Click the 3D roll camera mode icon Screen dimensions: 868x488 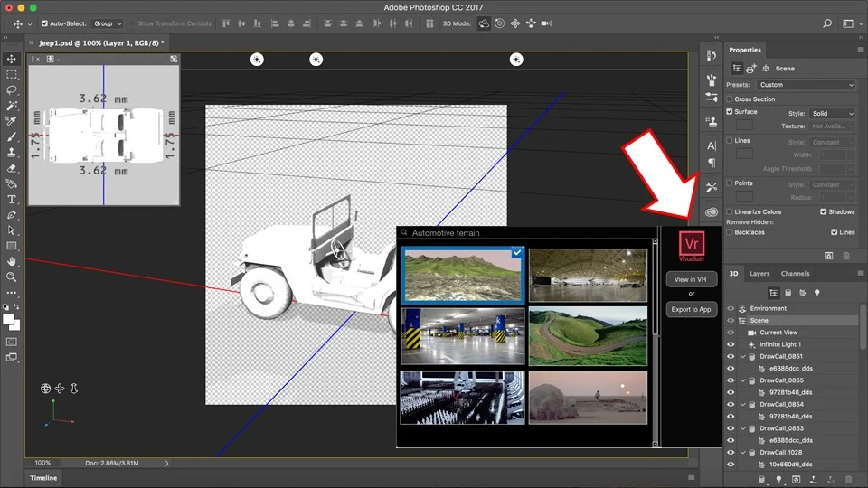pyautogui.click(x=499, y=23)
